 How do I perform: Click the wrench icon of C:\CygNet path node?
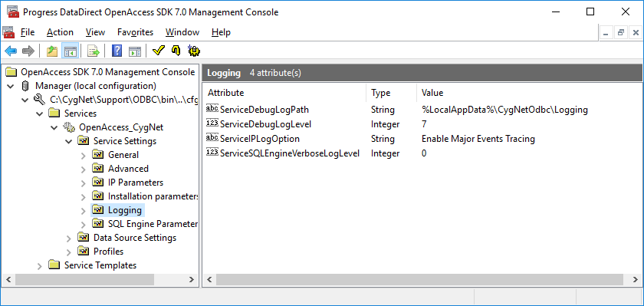pos(40,100)
